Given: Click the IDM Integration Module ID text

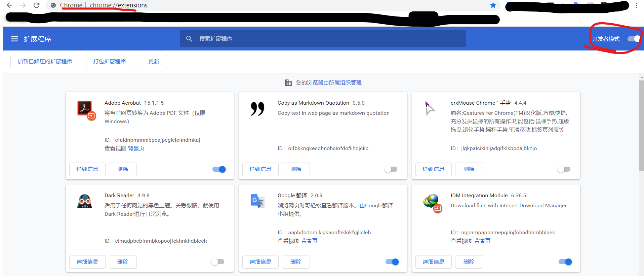Looking at the screenshot, I should pyautogui.click(x=503, y=233).
